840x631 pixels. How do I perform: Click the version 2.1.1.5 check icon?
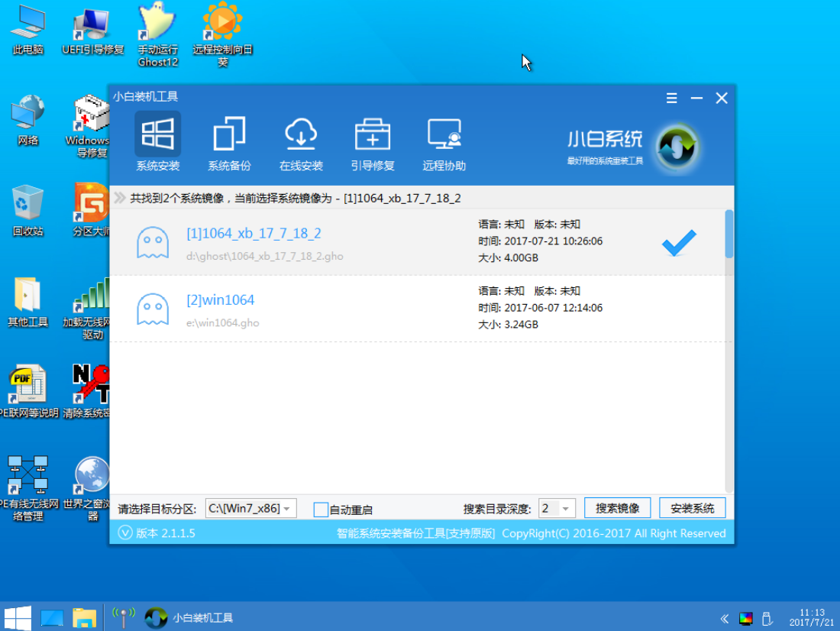tap(124, 533)
